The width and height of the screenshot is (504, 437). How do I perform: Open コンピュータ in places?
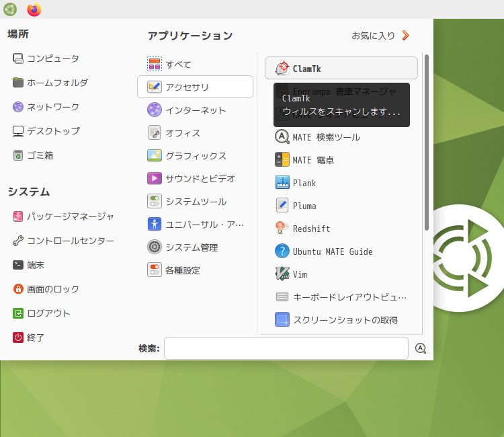(x=46, y=58)
